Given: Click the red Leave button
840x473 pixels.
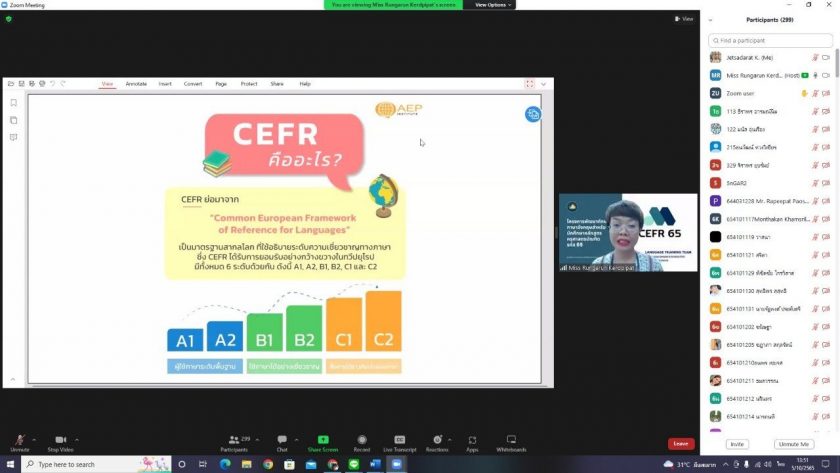Looking at the screenshot, I should pos(680,443).
